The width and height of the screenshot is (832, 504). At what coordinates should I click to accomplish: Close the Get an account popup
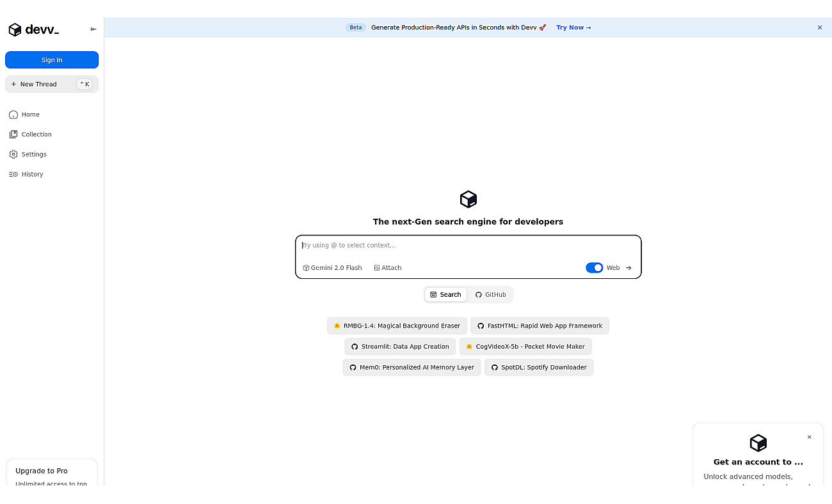(x=809, y=437)
